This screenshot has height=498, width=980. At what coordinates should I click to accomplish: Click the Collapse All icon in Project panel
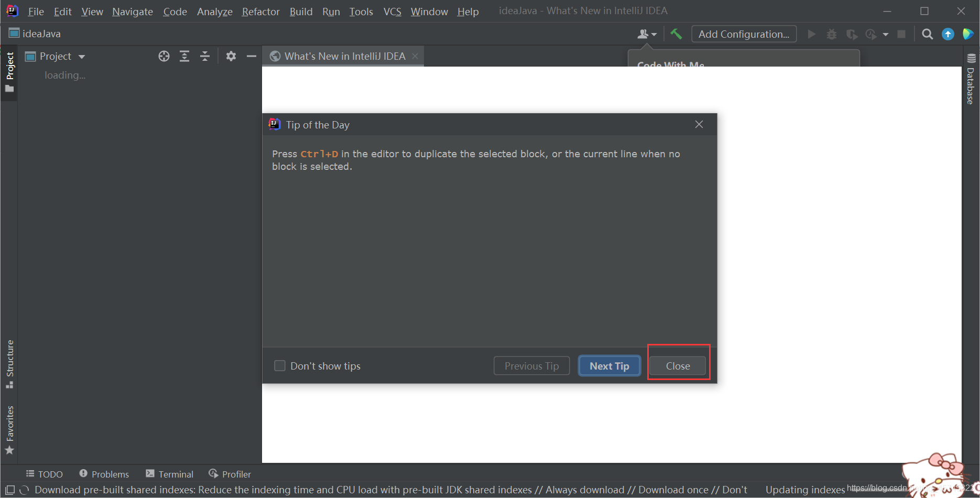pyautogui.click(x=205, y=56)
